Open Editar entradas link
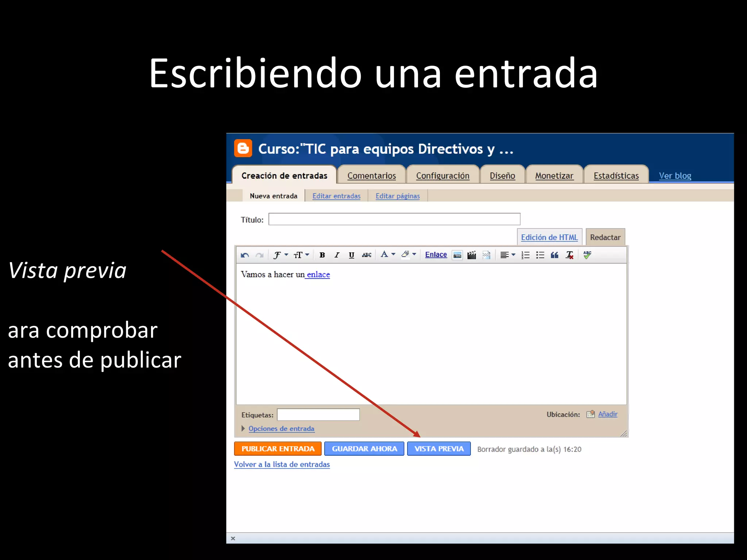747x560 pixels. 336,196
